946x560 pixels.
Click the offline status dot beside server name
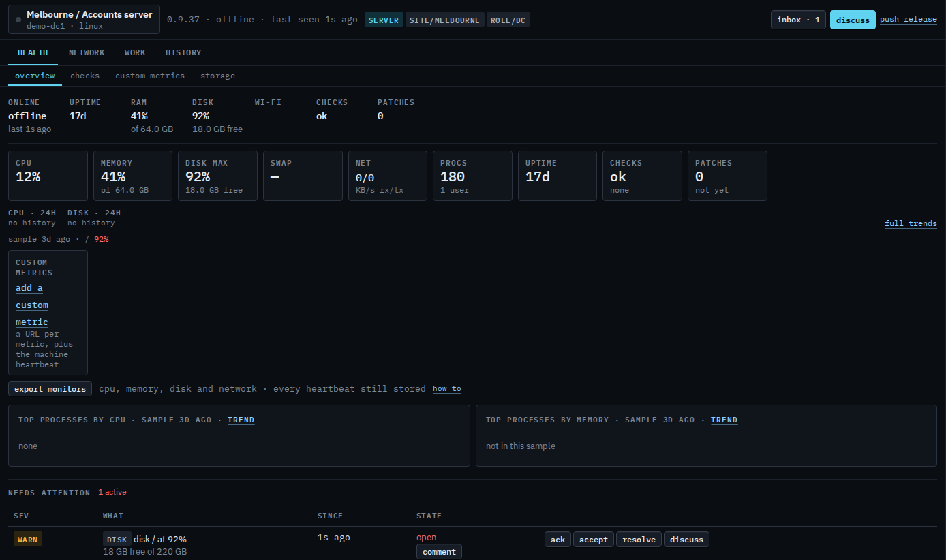point(18,20)
